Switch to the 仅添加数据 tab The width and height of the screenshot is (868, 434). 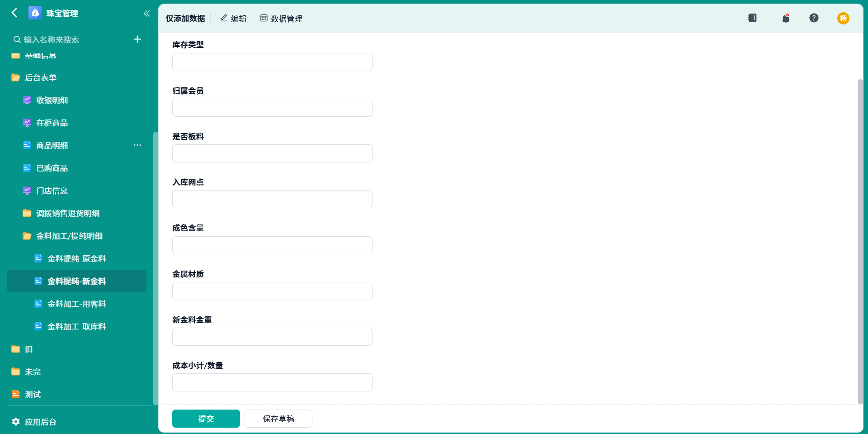coord(185,19)
